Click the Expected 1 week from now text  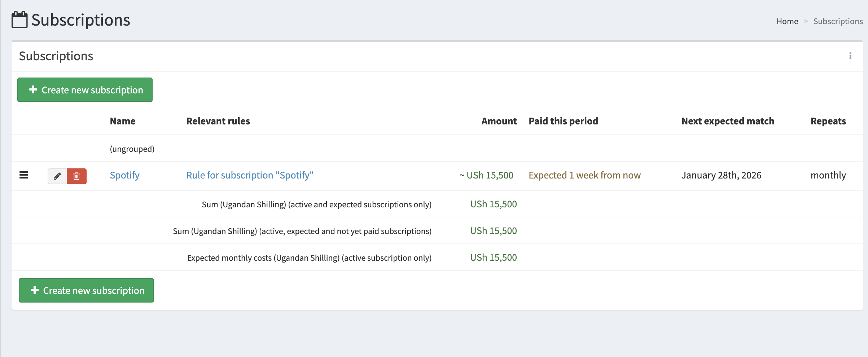pyautogui.click(x=585, y=175)
